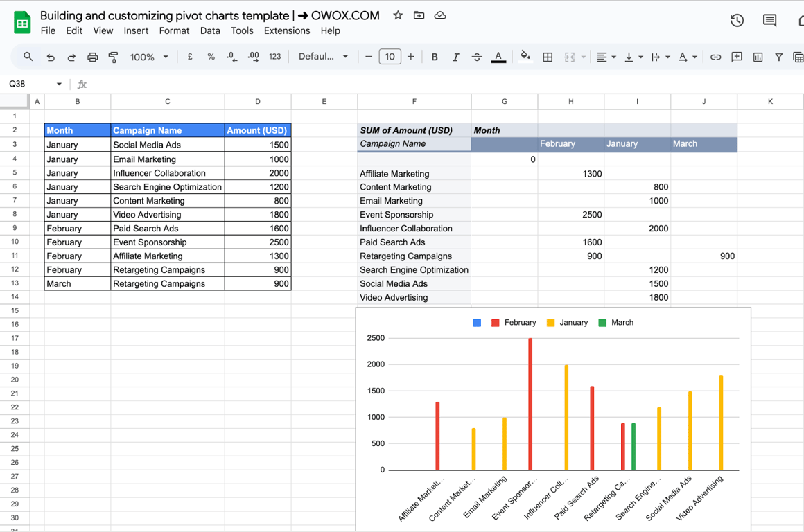Format as percent

211,57
